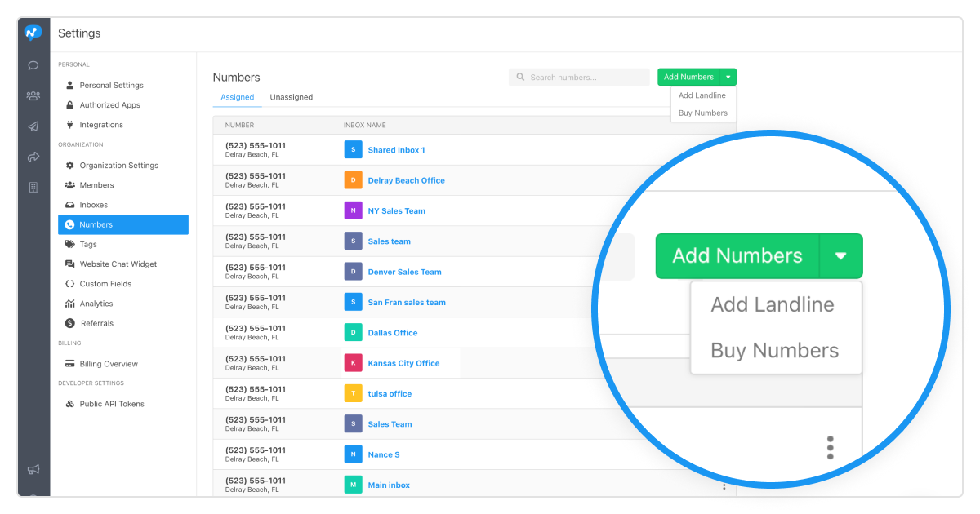Click the curly braces icon beside Custom Fields
Screen dimensions: 980x514
(x=70, y=284)
